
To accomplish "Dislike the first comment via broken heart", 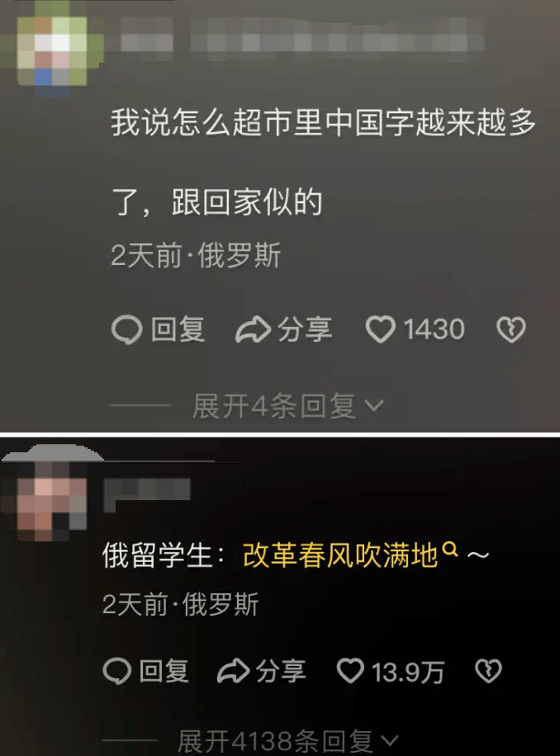I will point(511,329).
